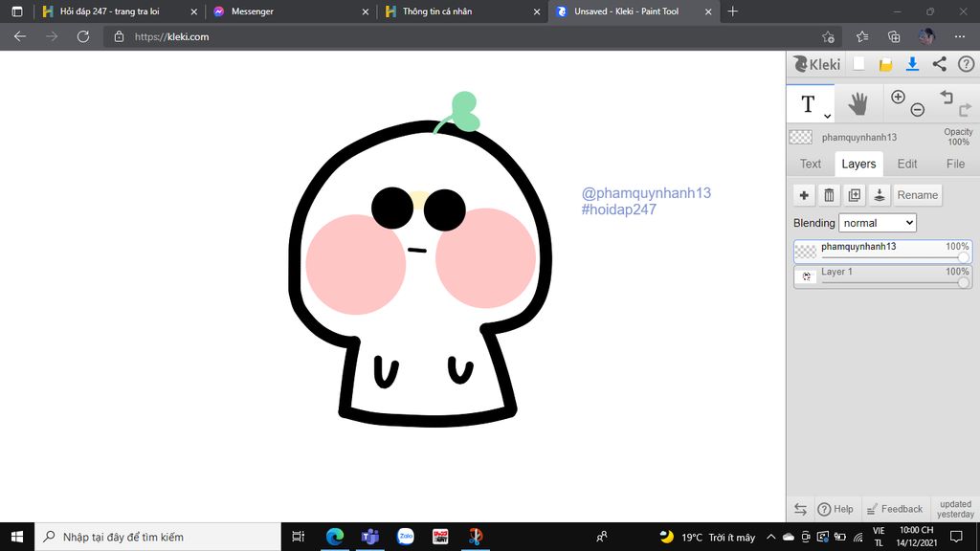980x551 pixels.
Task: Switch to the Hỏi đáp 247 browser tab
Action: click(118, 11)
